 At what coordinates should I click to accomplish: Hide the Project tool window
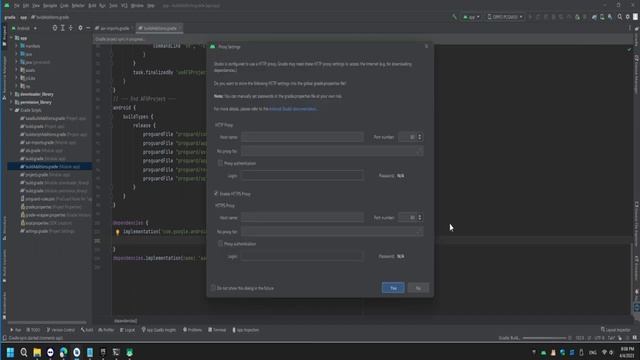88,28
